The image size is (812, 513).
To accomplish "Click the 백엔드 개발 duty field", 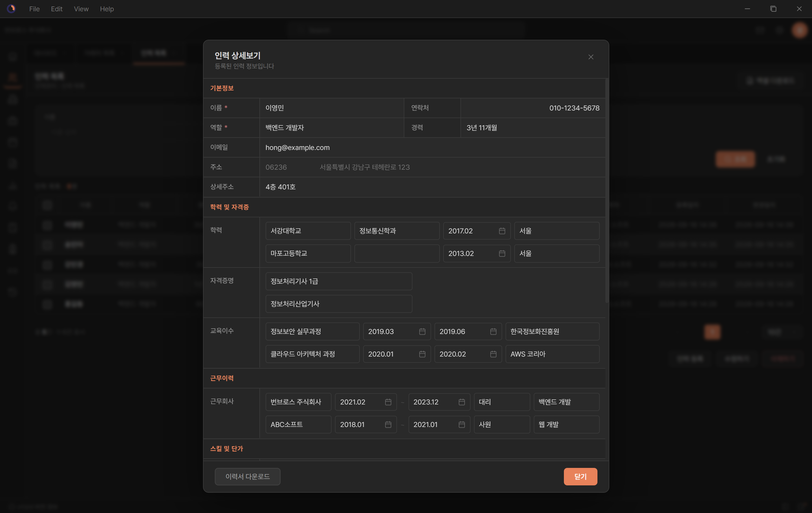I will click(x=566, y=402).
